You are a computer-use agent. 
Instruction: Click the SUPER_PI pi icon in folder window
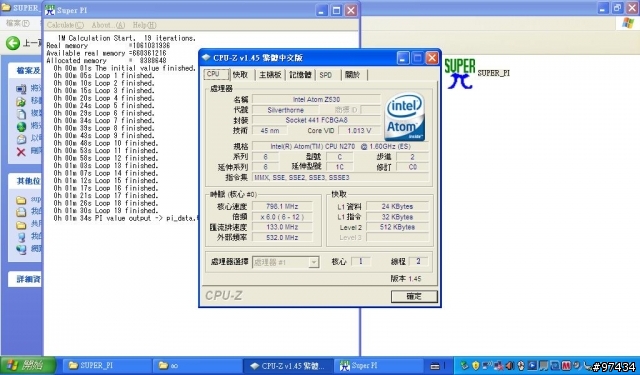460,73
